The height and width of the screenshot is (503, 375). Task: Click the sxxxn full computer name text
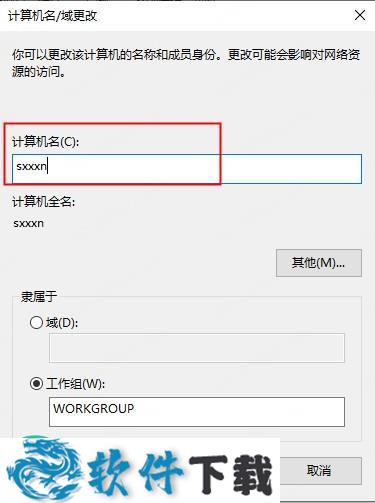[x=28, y=223]
